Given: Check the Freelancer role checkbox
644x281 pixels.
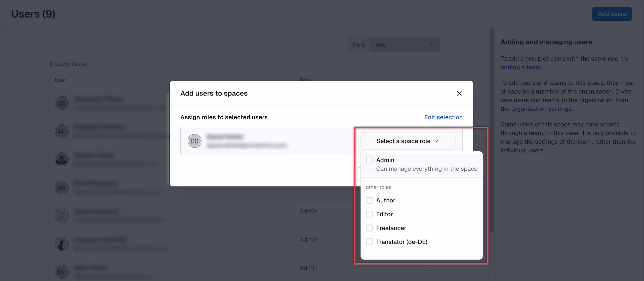Looking at the screenshot, I should (x=369, y=228).
